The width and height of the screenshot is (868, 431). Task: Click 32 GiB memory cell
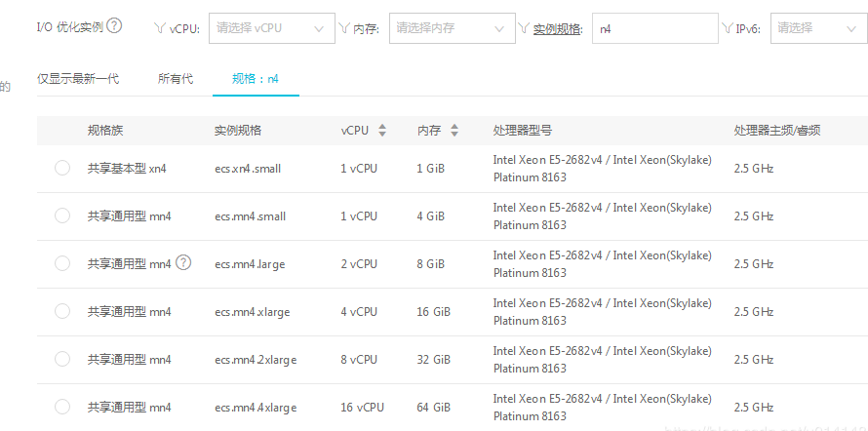tap(433, 360)
